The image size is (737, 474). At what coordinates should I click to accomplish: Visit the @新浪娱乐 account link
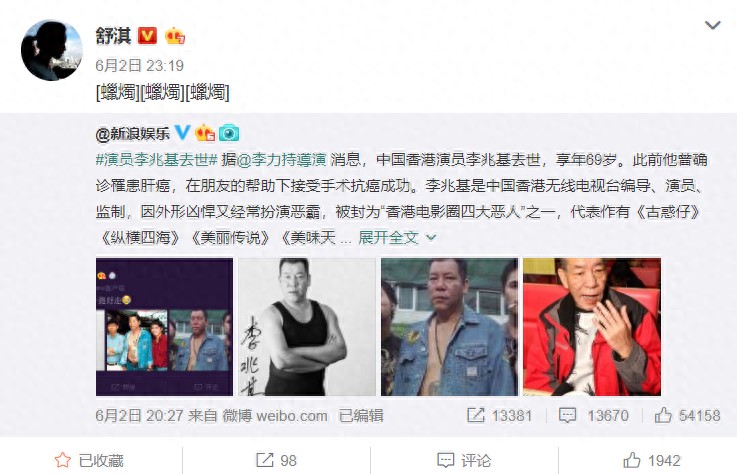(x=133, y=134)
